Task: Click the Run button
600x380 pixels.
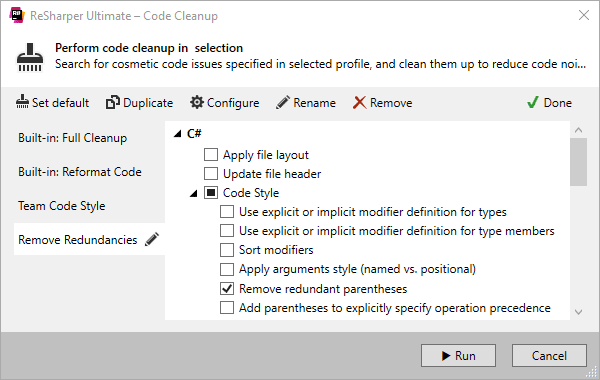Action: tap(458, 356)
